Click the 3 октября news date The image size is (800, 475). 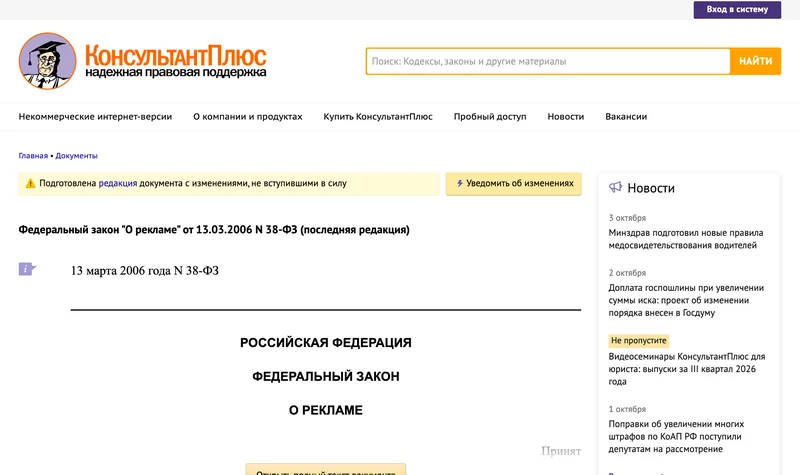pos(627,218)
